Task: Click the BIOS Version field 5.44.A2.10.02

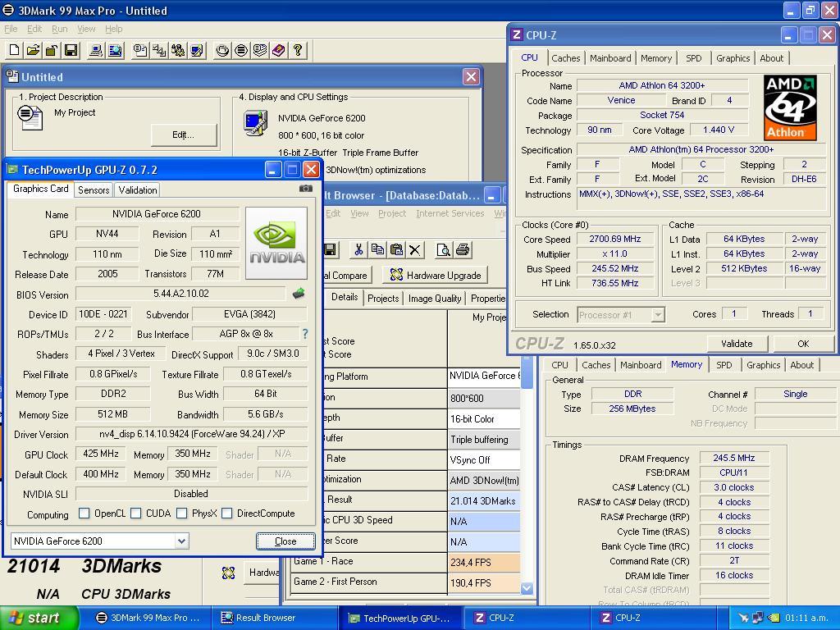Action: [181, 294]
